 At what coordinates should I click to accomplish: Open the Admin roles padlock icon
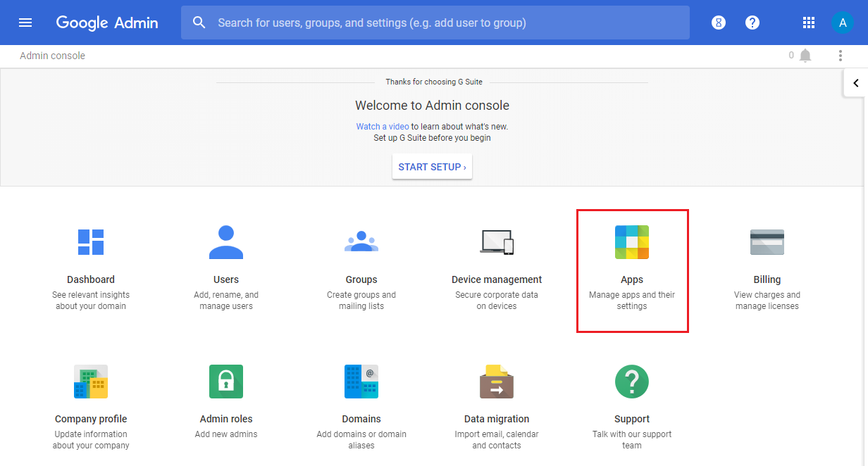[226, 382]
